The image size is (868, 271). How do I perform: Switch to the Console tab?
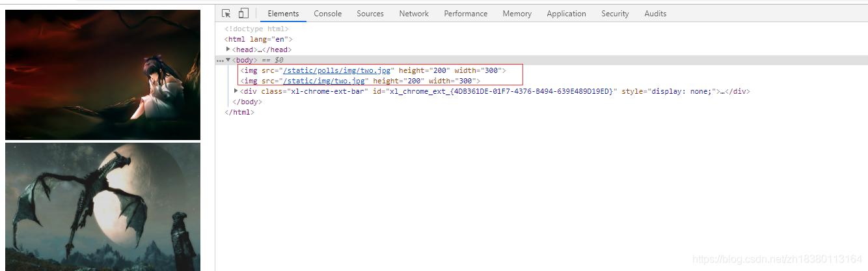tap(328, 14)
